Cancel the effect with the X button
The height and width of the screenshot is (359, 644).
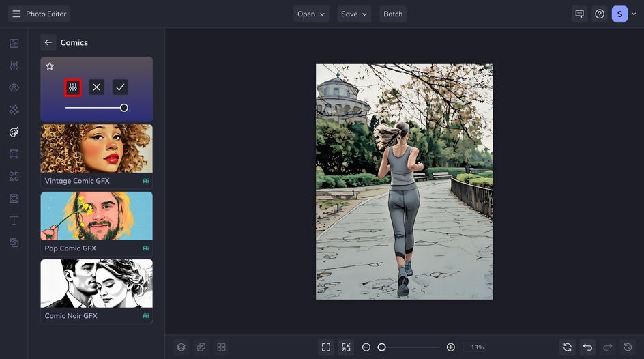(96, 87)
